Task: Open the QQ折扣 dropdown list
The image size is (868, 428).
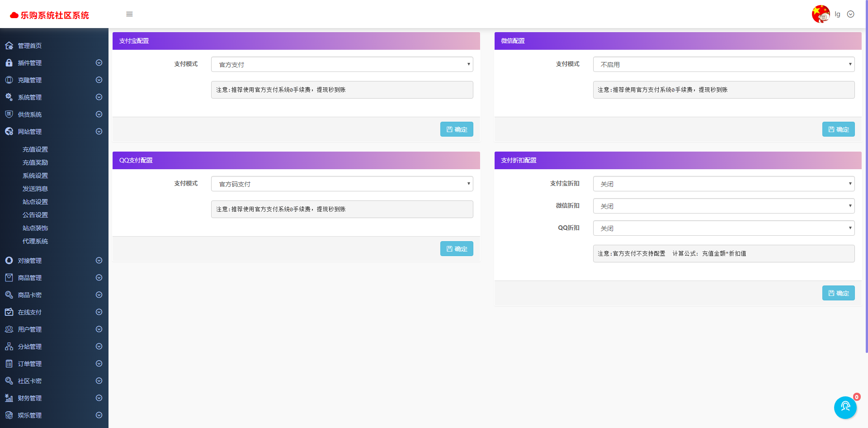Action: coord(723,228)
